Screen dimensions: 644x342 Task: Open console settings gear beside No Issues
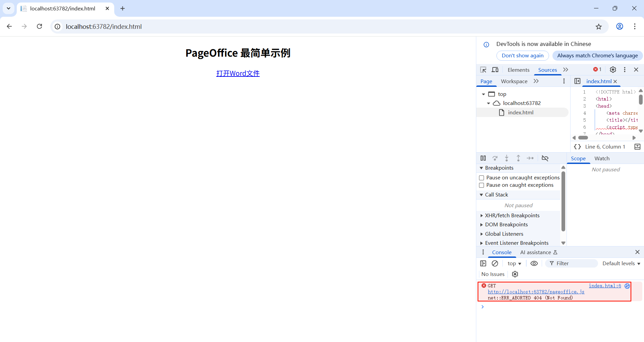(515, 274)
